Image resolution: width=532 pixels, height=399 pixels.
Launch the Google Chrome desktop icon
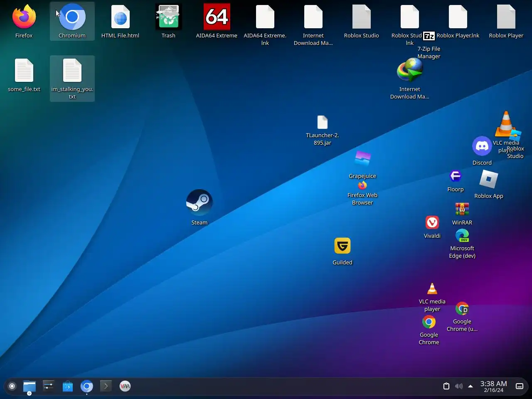(429, 322)
